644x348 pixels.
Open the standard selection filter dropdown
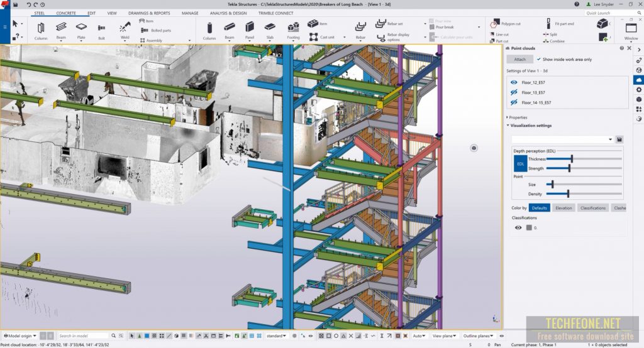[277, 335]
